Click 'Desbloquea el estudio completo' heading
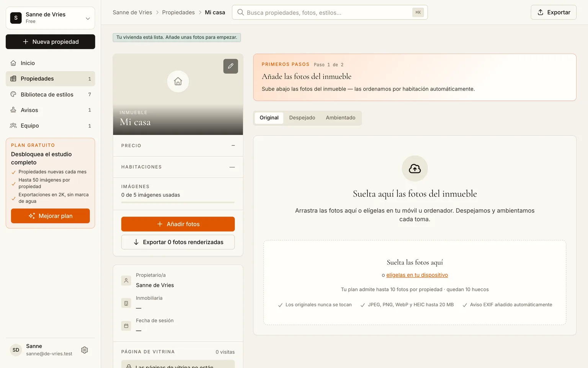Screen dimensions: 588x368 coord(41,158)
